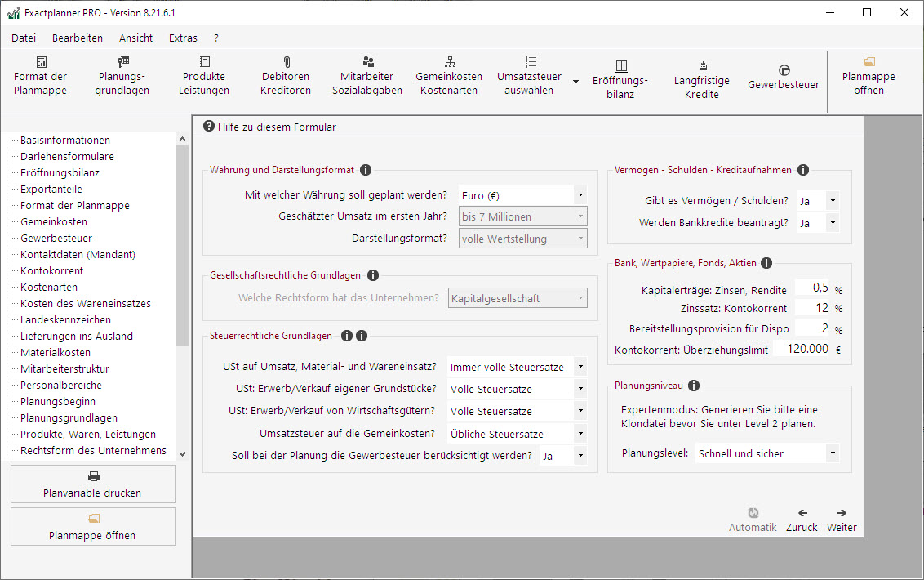
Task: Open the Bearbeiten menu
Action: tap(78, 38)
